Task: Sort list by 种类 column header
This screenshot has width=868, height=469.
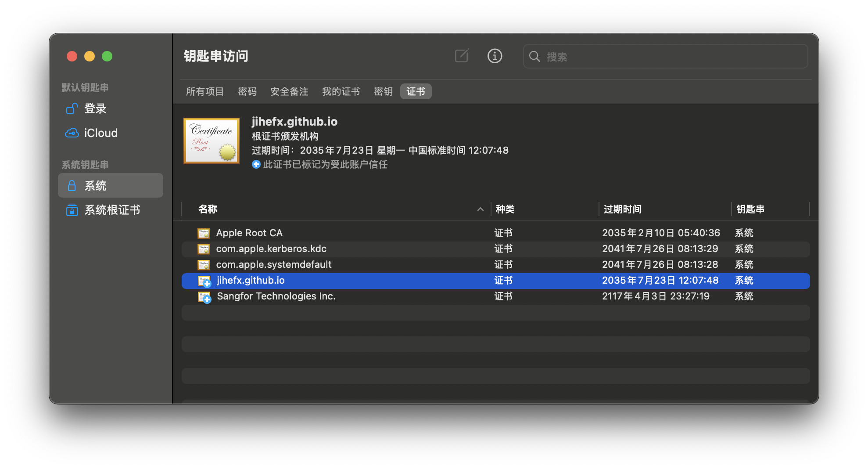Action: point(505,209)
